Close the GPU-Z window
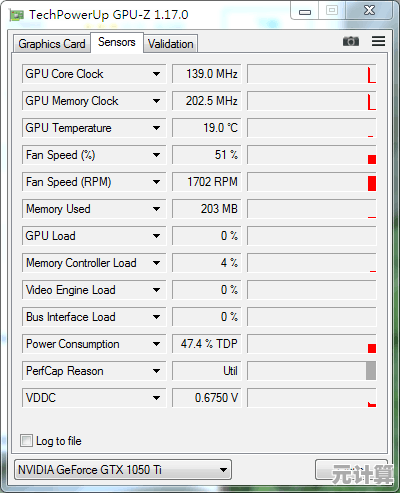Image resolution: width=400 pixels, height=493 pixels. point(369,10)
